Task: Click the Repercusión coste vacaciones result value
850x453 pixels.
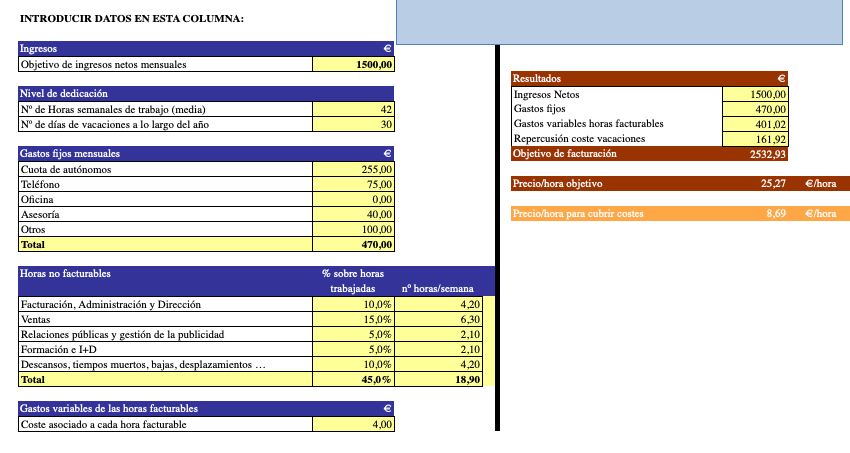Action: 755,139
